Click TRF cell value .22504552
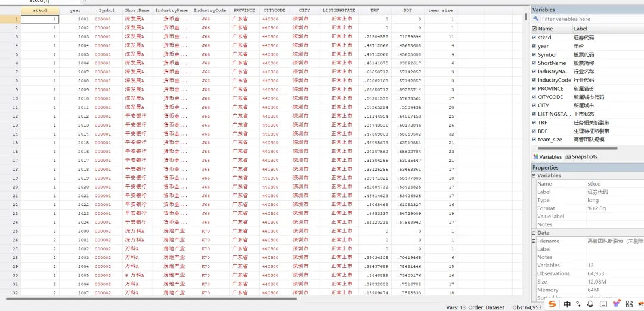This screenshot has width=644, height=311. tap(374, 36)
